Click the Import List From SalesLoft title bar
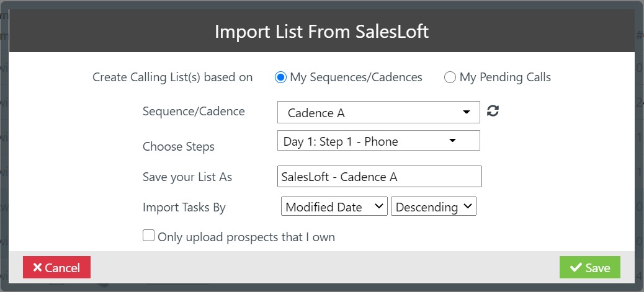Viewport: 644px width, 292px height. point(321,31)
